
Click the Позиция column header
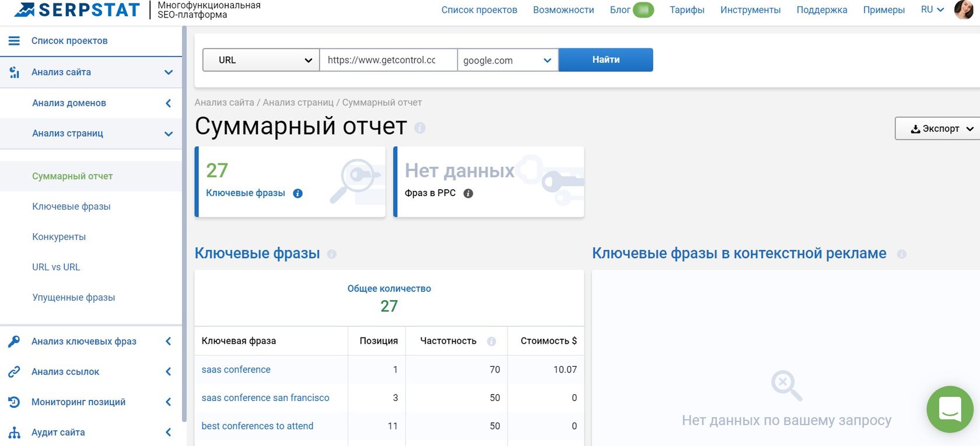(x=379, y=341)
